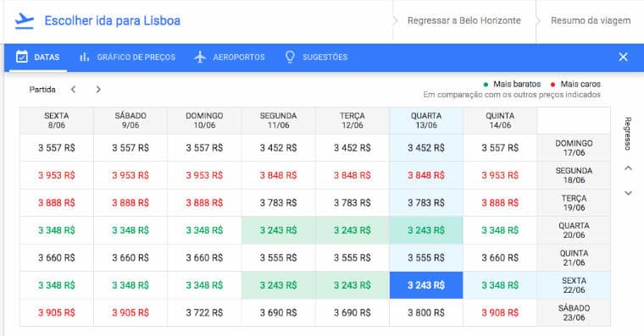Open the Datas tab
The height and width of the screenshot is (336, 644).
(x=38, y=57)
